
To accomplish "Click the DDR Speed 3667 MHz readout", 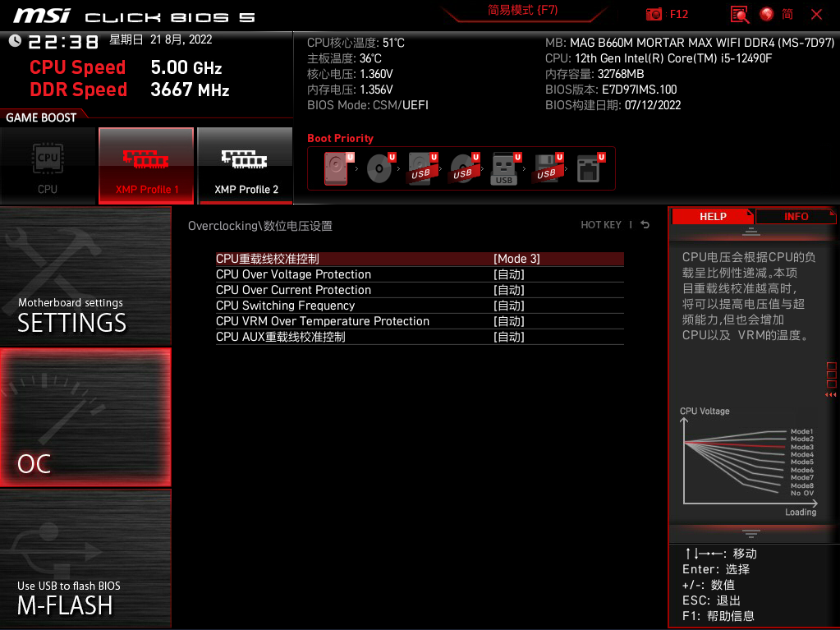I will (x=130, y=90).
